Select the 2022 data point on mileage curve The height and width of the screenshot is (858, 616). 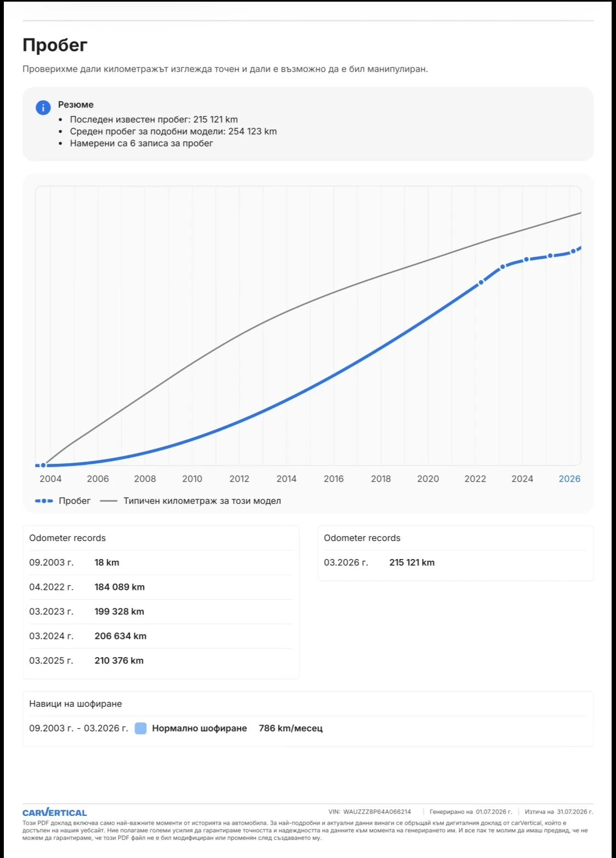pos(481,283)
